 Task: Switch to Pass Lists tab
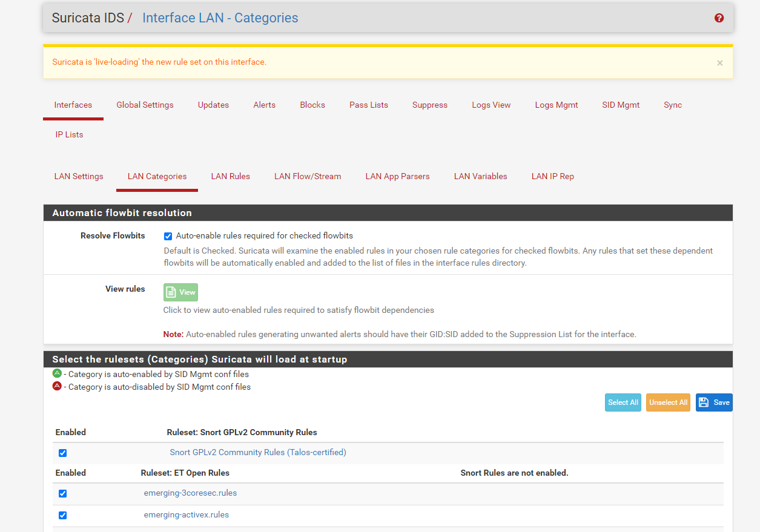click(x=369, y=105)
